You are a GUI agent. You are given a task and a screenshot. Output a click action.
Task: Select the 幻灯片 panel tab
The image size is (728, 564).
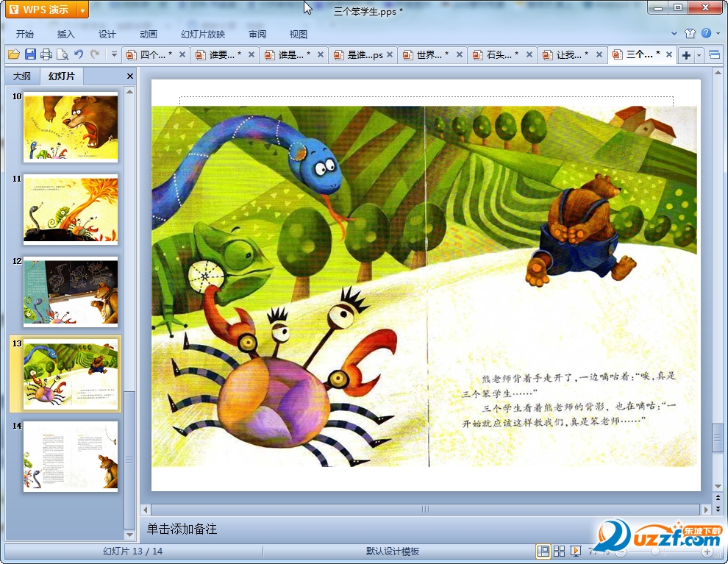click(x=61, y=76)
